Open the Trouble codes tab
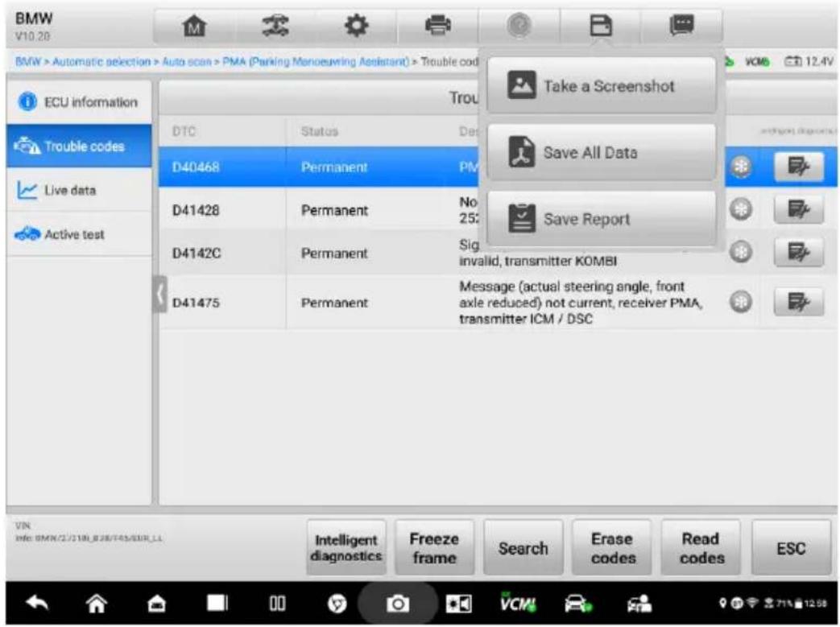The height and width of the screenshot is (627, 840). tap(79, 146)
